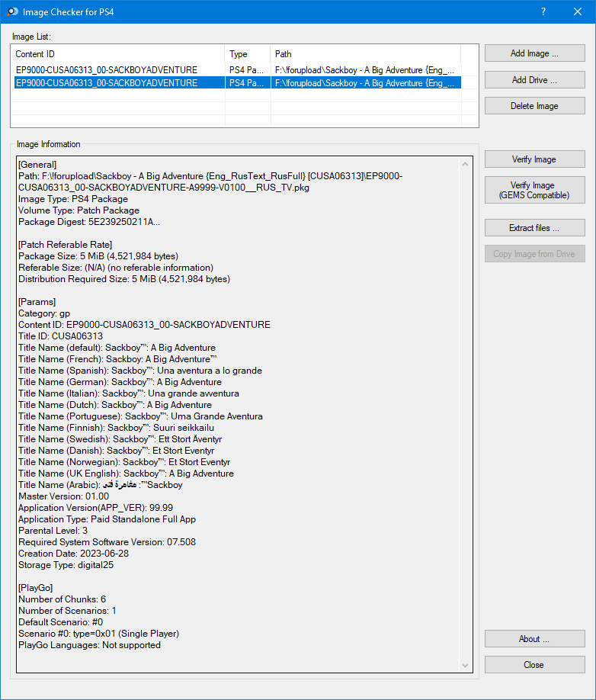This screenshot has width=596, height=700.
Task: Click the highlighted row's path cell
Action: point(364,83)
